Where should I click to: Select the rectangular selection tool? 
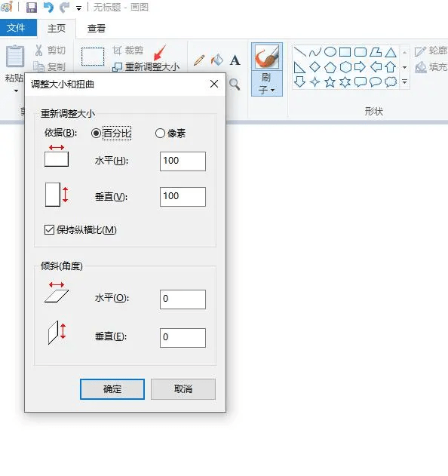pos(93,57)
